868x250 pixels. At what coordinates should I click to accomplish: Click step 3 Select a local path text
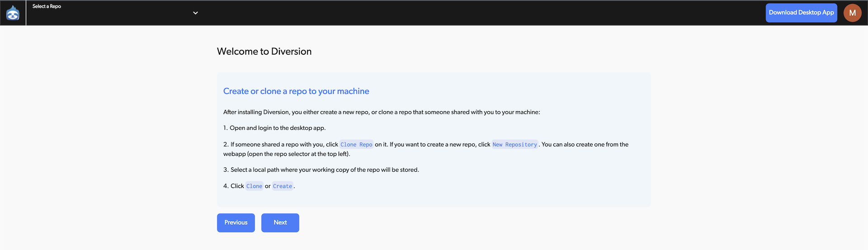click(x=321, y=170)
